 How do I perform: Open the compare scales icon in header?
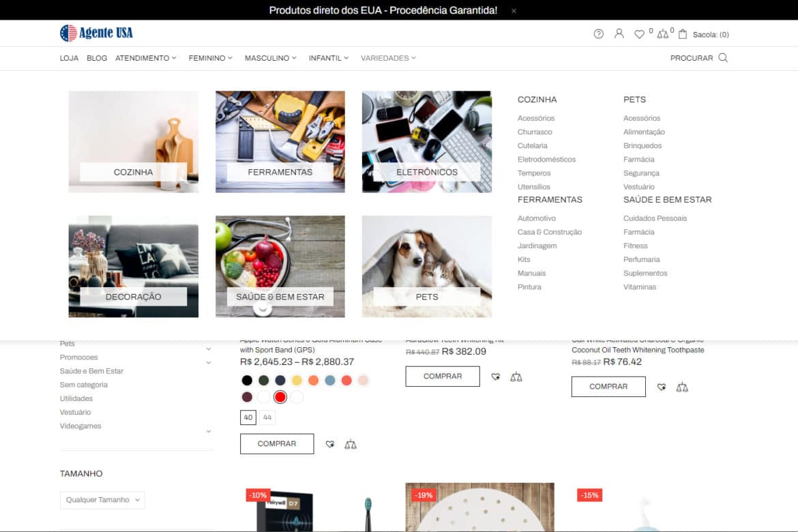[663, 35]
